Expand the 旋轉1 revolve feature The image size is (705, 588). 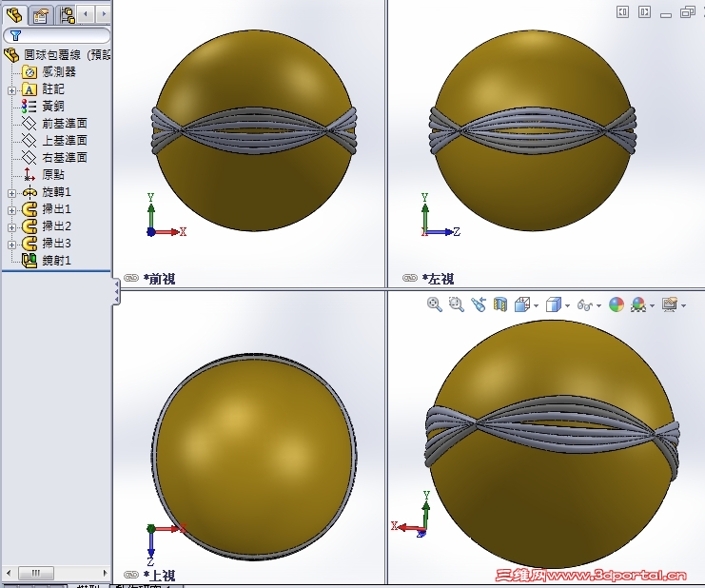(12, 193)
